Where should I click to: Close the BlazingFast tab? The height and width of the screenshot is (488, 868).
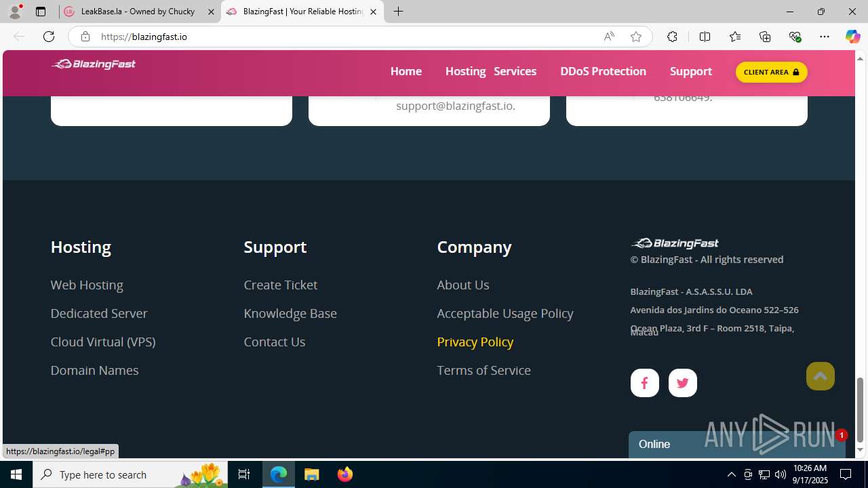373,12
